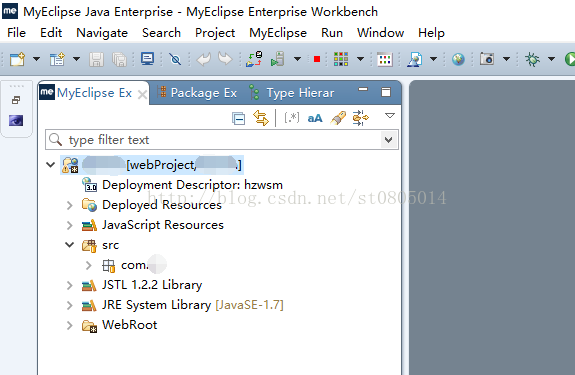This screenshot has width=575, height=375.
Task: Click the Open Type search icon
Action: tap(415, 59)
